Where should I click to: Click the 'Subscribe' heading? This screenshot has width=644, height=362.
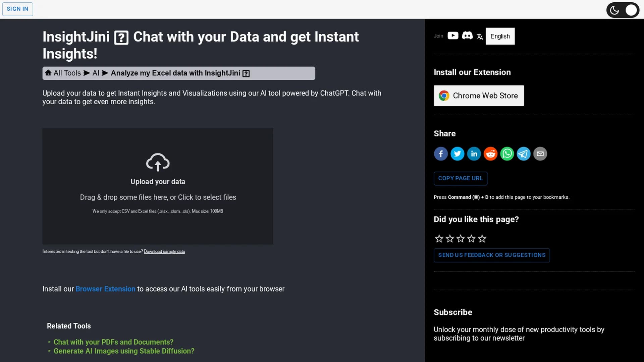(453, 312)
